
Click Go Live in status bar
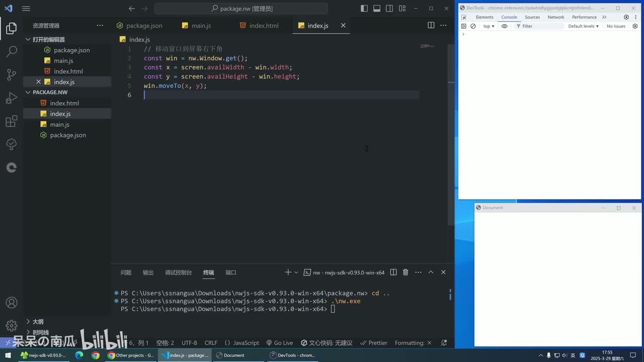(x=280, y=343)
